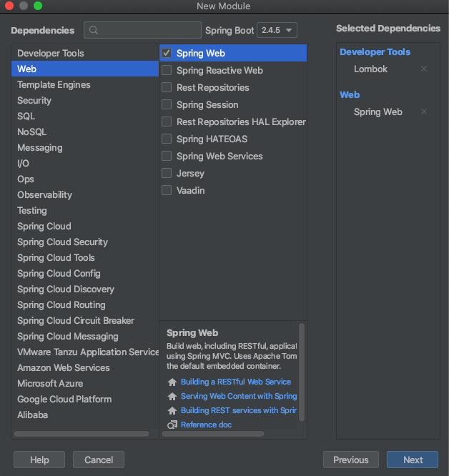Select the NoSQL category
This screenshot has height=476, width=449.
pos(85,132)
